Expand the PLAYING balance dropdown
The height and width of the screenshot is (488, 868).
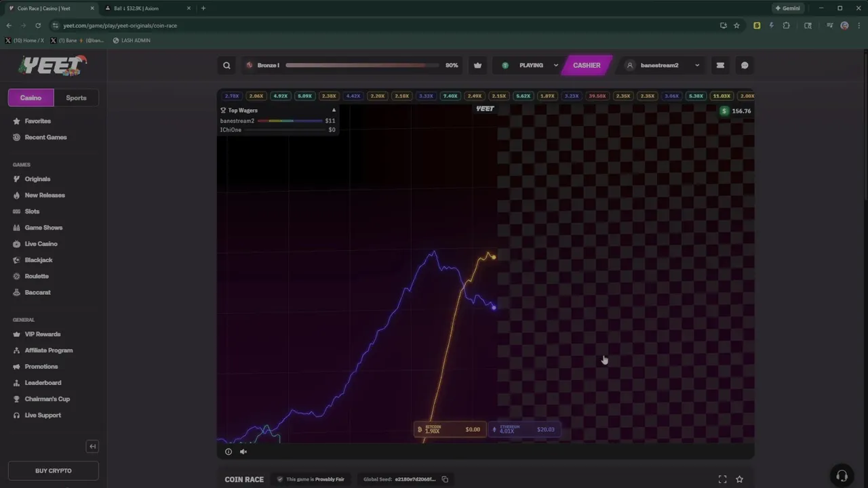coord(555,66)
